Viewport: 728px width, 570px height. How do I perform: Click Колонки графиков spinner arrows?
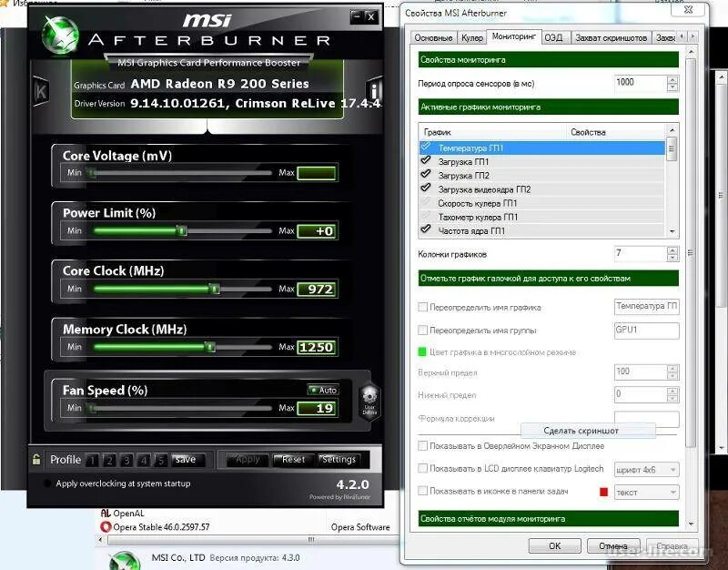click(672, 254)
